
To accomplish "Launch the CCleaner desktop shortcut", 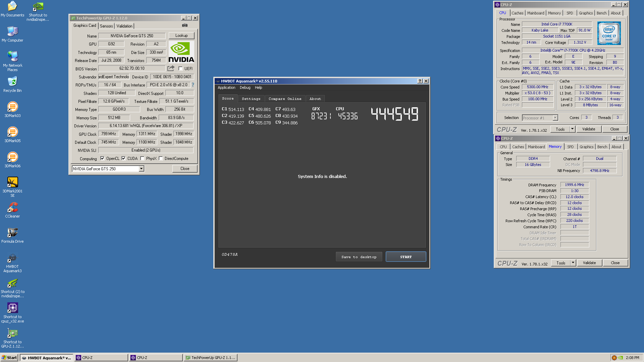I will click(x=12, y=210).
